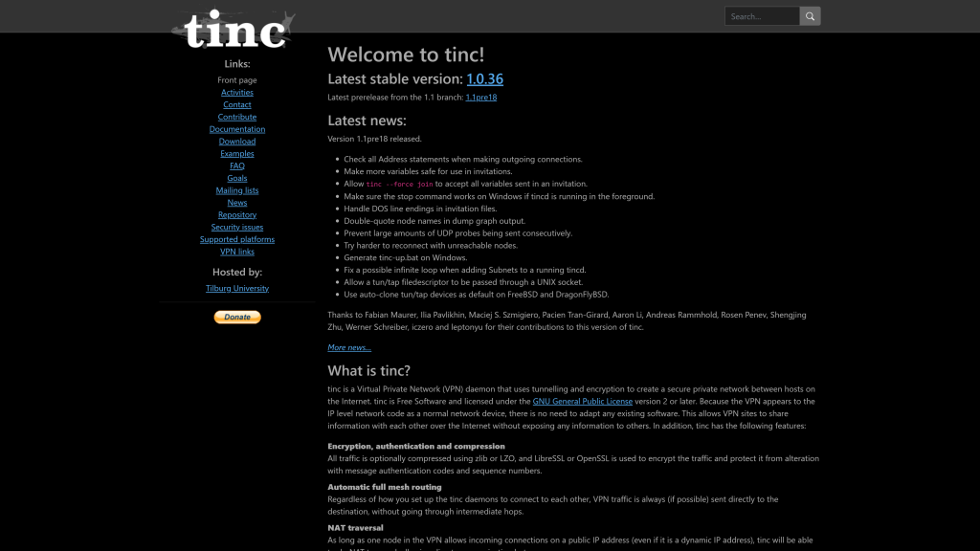Click the 'Latest news:' heading
The image size is (980, 551).
367,120
